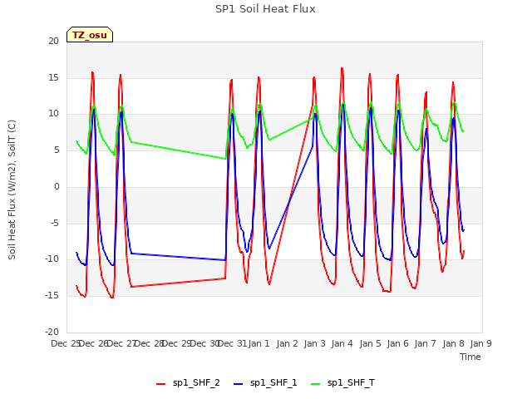Click the chart title SP1 Soil Heat Flux
This screenshot has height=399, width=532.
(265, 9)
